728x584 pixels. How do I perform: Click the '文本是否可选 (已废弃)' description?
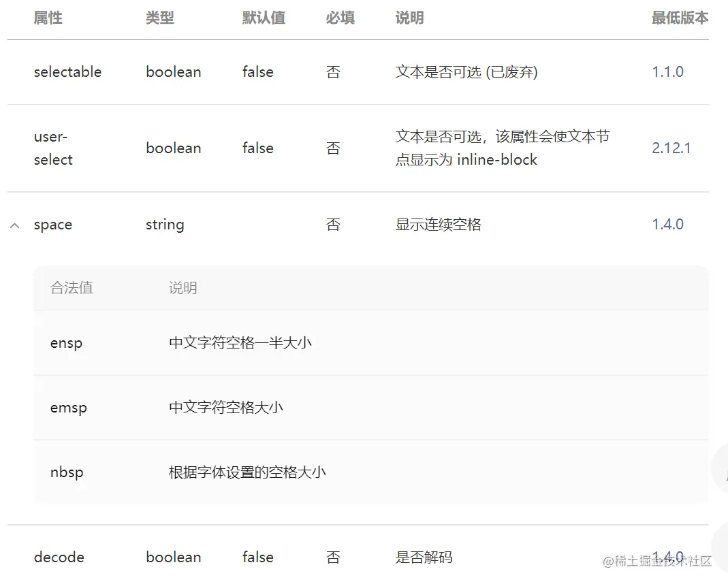tap(466, 72)
